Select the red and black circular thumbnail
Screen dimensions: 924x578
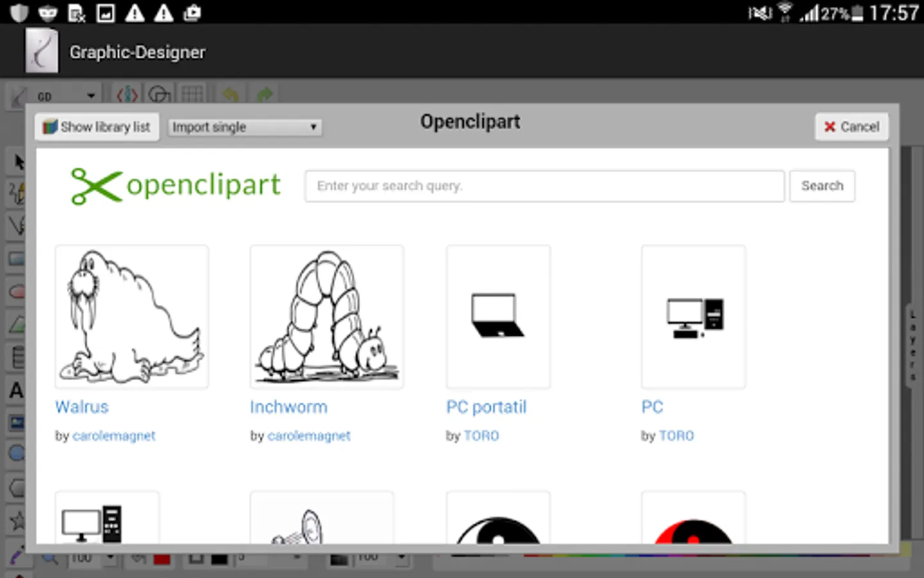[x=694, y=518]
